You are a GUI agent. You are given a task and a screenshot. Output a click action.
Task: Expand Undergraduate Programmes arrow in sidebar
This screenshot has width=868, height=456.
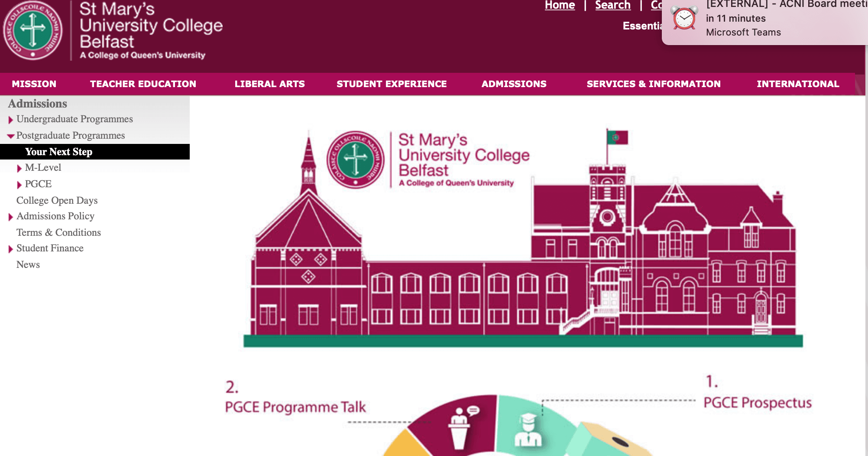(10, 120)
